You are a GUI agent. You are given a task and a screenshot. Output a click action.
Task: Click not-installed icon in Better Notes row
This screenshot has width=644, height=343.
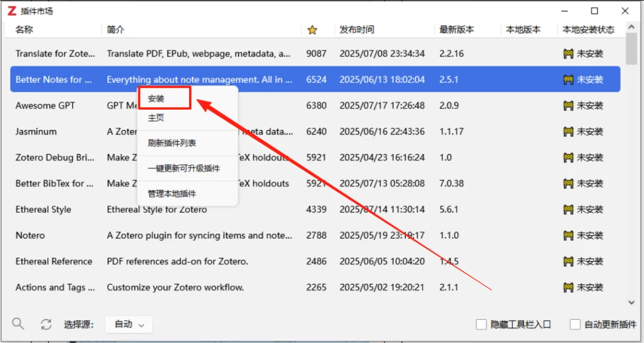click(x=568, y=80)
